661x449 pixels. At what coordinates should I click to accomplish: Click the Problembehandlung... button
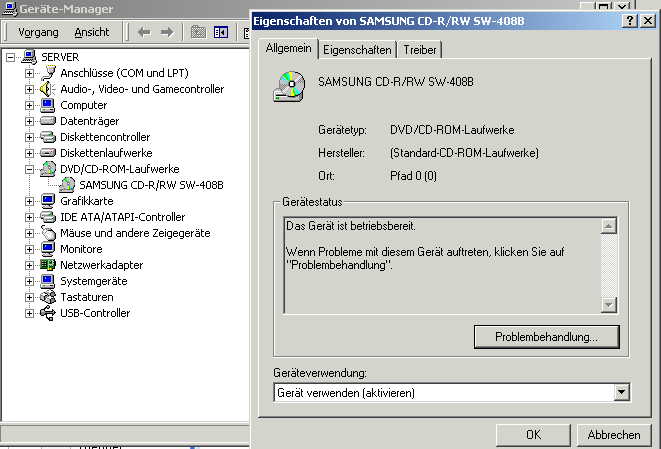(x=547, y=337)
